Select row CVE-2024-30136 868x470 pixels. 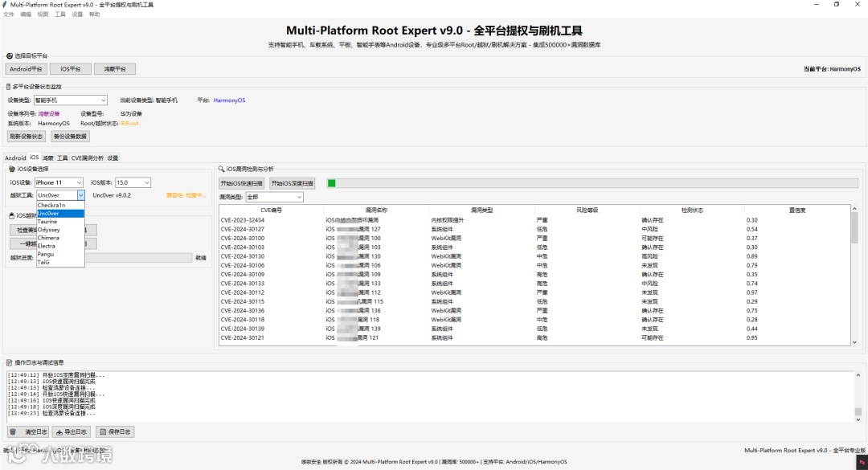(534, 311)
